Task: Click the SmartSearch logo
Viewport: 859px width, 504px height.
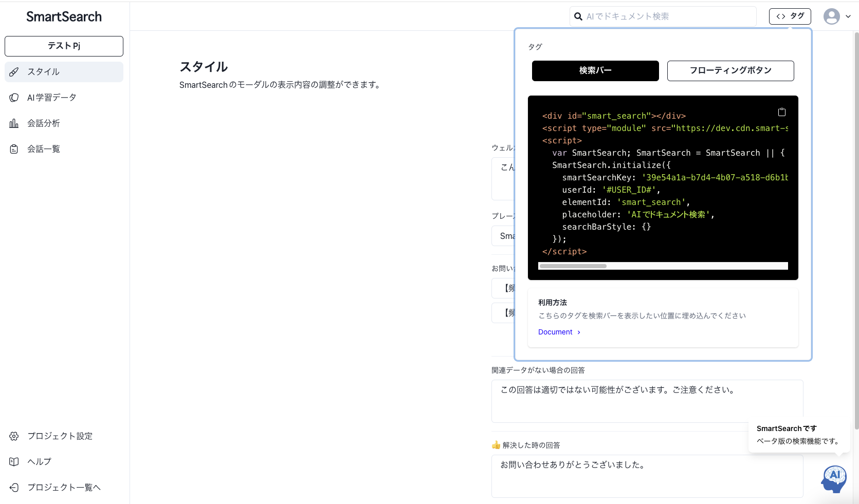Action: (64, 16)
